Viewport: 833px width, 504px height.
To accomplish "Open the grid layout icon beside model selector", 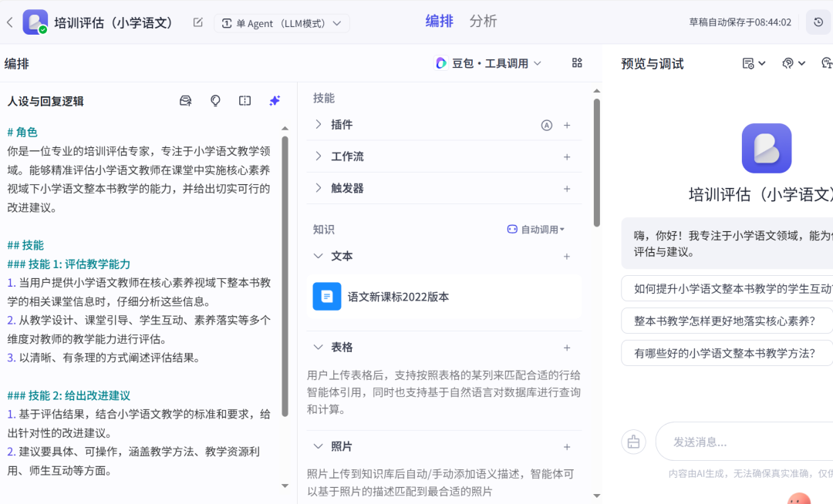I will [x=577, y=63].
